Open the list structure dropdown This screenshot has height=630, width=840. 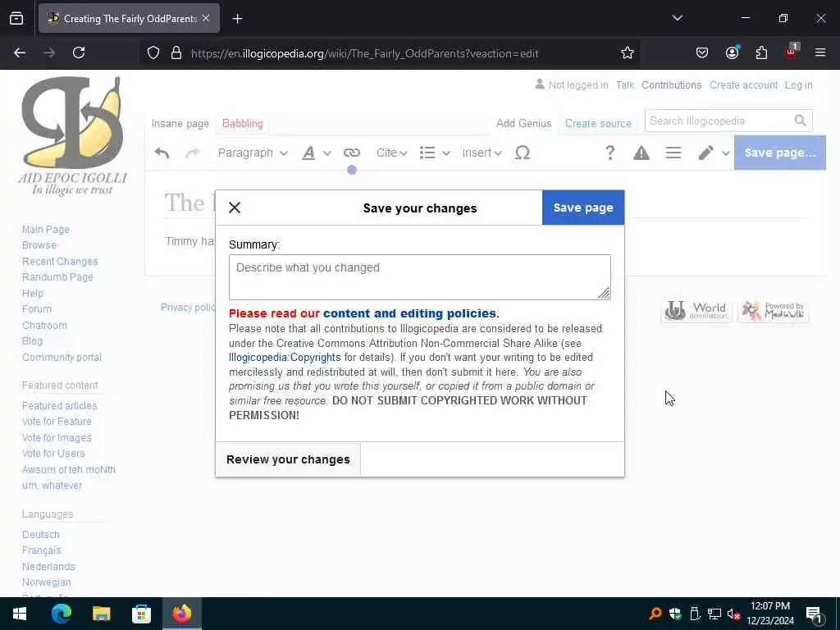pos(434,153)
